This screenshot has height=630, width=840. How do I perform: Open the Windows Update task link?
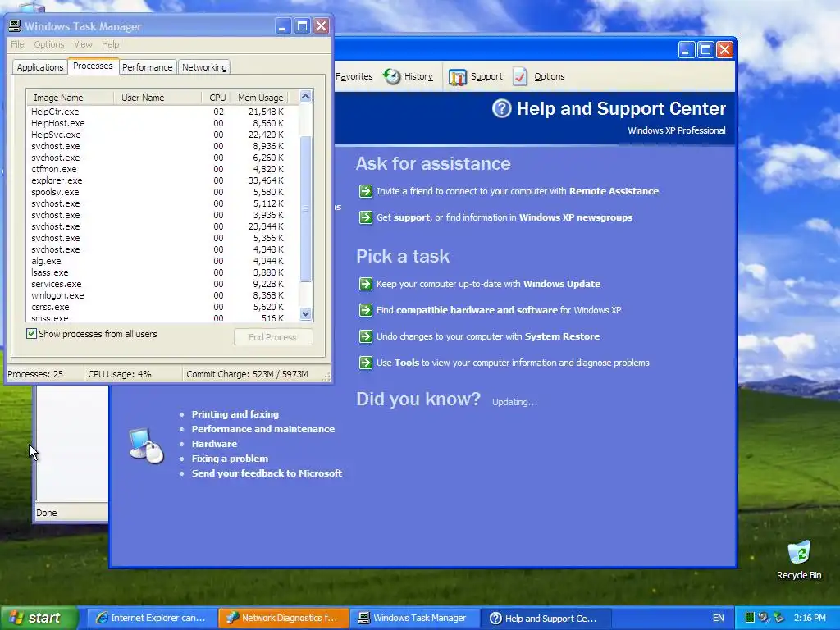[561, 284]
